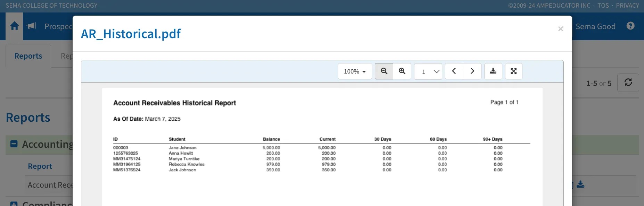Screen dimensions: 644x206
Task: Open the 100% zoom level dropdown
Action: coord(355,71)
